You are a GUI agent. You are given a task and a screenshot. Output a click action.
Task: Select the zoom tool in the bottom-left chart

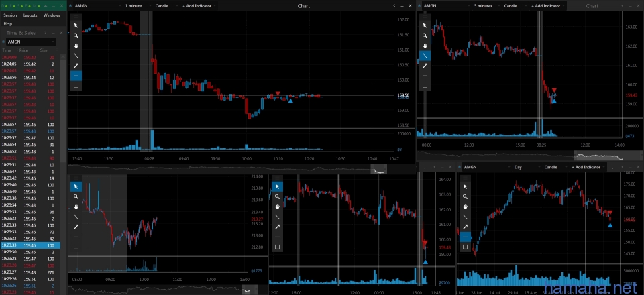click(76, 196)
